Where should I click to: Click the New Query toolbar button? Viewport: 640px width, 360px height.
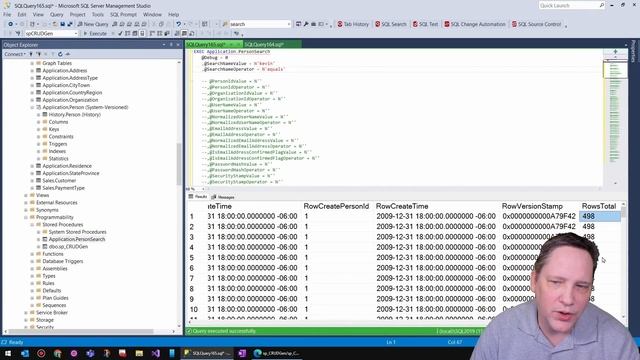coord(93,24)
